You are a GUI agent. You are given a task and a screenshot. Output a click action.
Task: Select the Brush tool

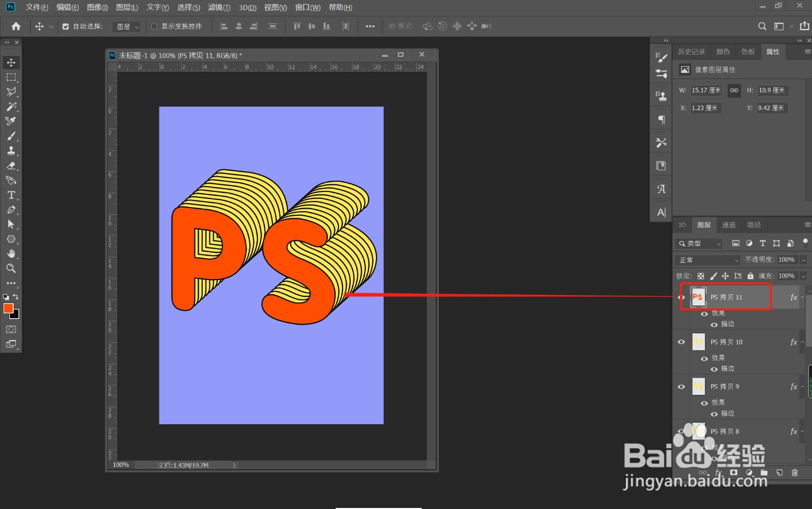(11, 136)
